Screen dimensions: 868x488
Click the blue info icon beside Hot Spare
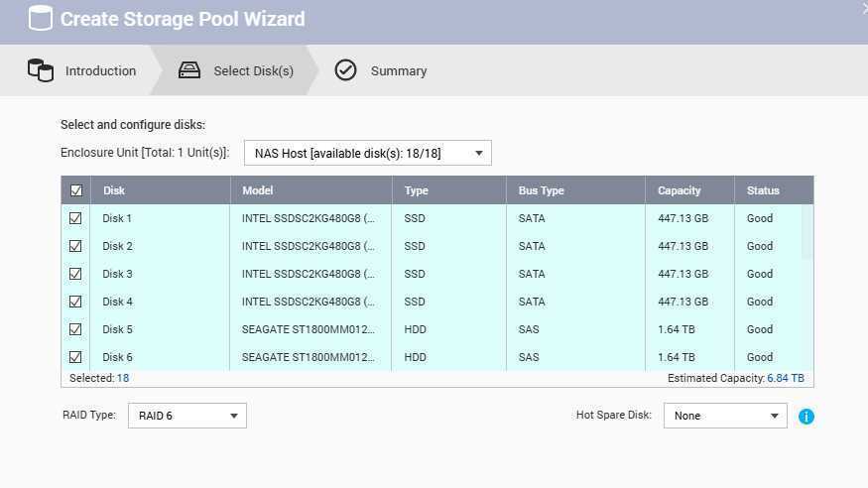[x=806, y=417]
